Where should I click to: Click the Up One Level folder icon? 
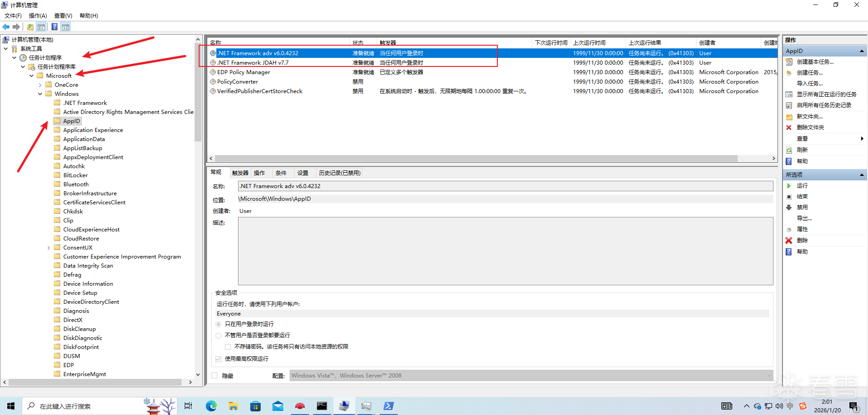click(x=30, y=27)
